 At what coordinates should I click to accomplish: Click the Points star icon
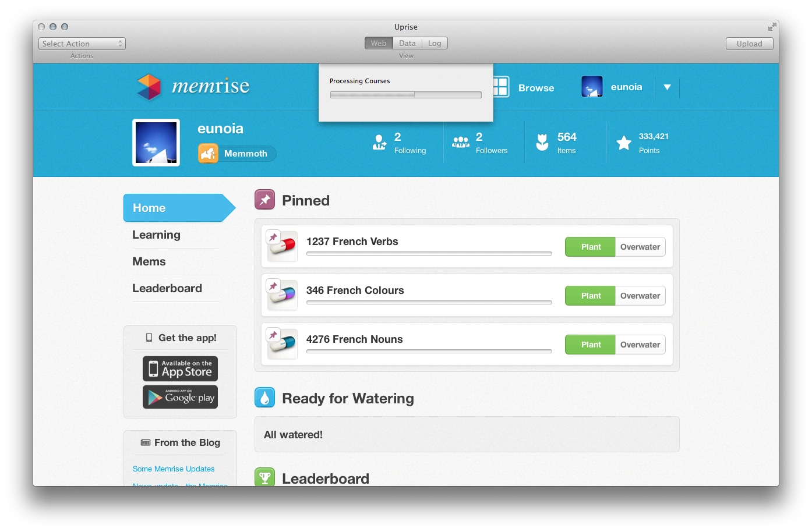pos(624,143)
